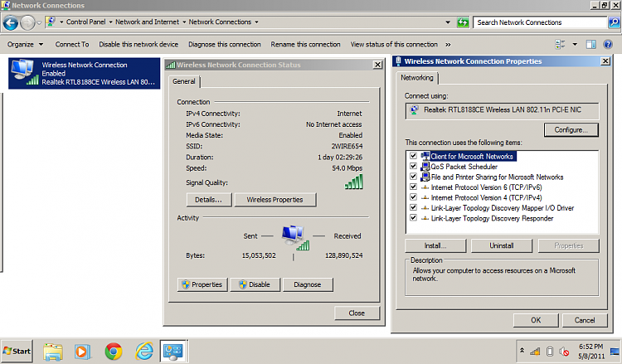Uncheck Internet Protocol Version 4 checkbox
The width and height of the screenshot is (622, 364).
coord(413,197)
